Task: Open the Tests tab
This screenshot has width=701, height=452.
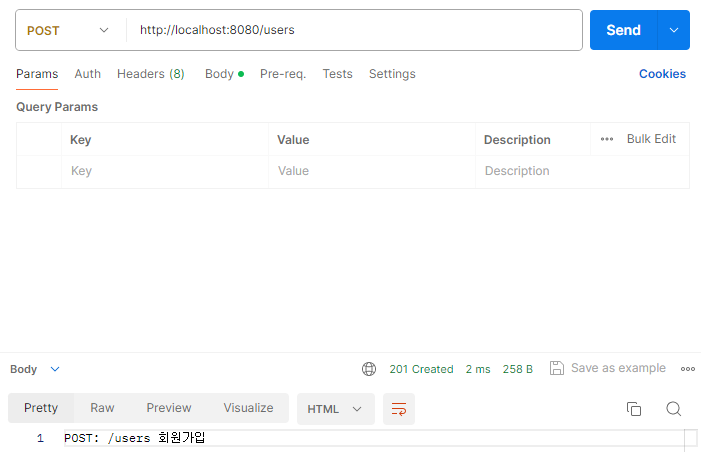Action: tap(338, 74)
